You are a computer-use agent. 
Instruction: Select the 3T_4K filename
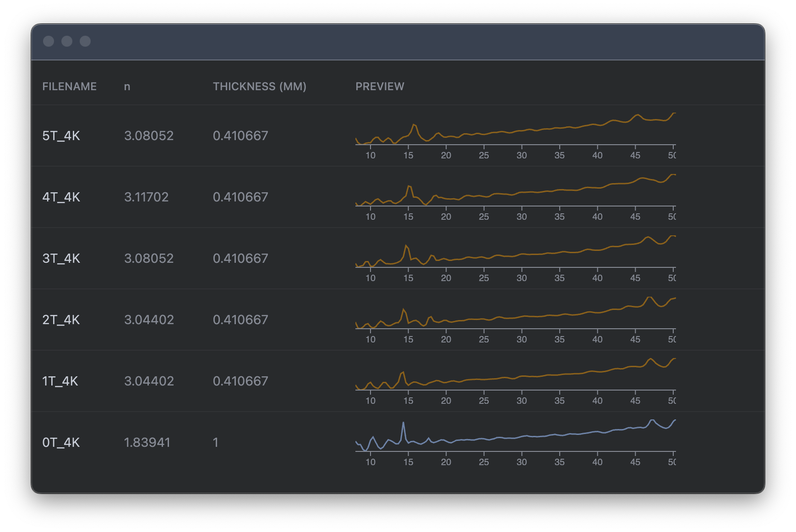pyautogui.click(x=61, y=258)
